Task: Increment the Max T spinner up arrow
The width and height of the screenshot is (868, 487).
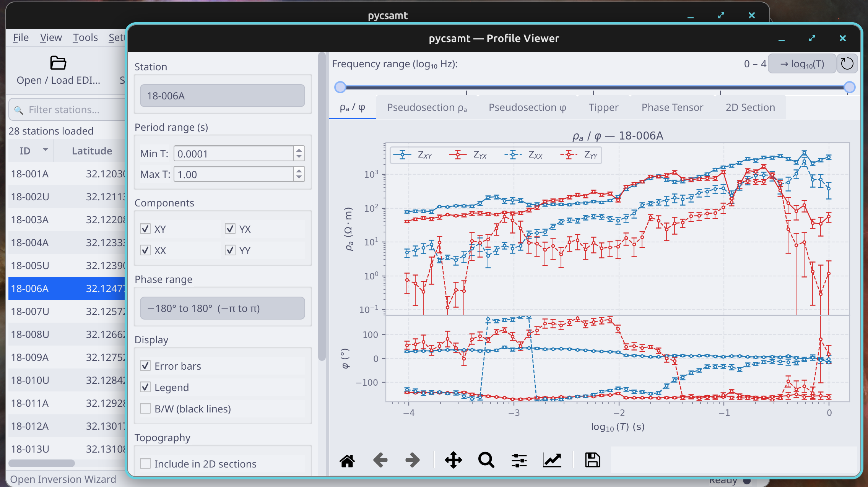Action: click(x=299, y=170)
